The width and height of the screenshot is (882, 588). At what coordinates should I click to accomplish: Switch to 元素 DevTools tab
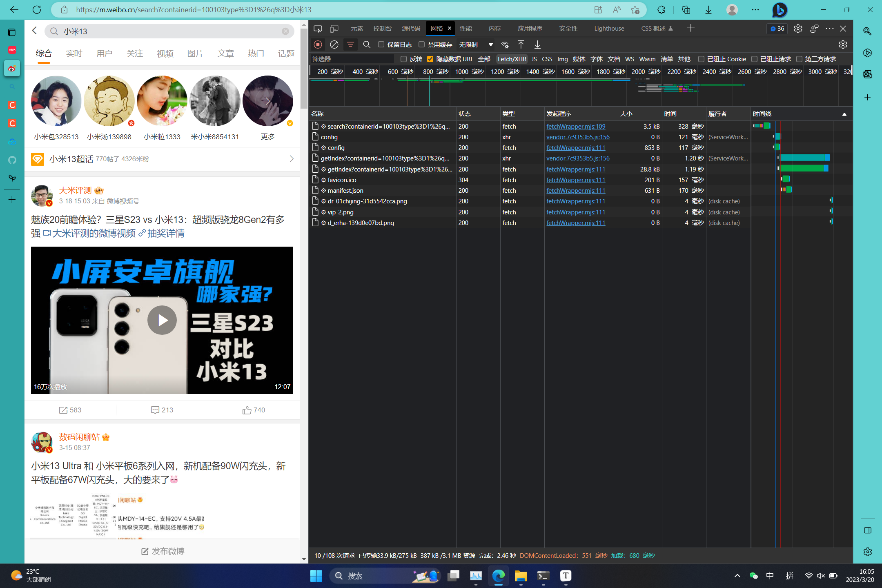point(357,29)
